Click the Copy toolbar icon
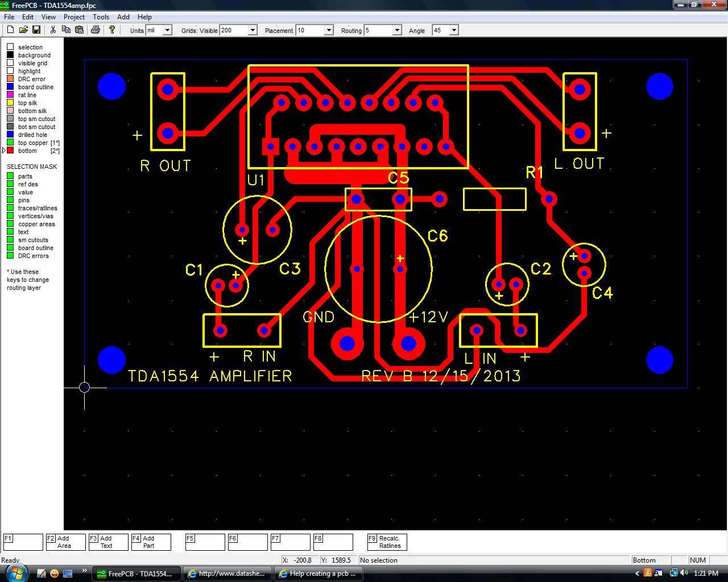The image size is (728, 582). pyautogui.click(x=66, y=30)
